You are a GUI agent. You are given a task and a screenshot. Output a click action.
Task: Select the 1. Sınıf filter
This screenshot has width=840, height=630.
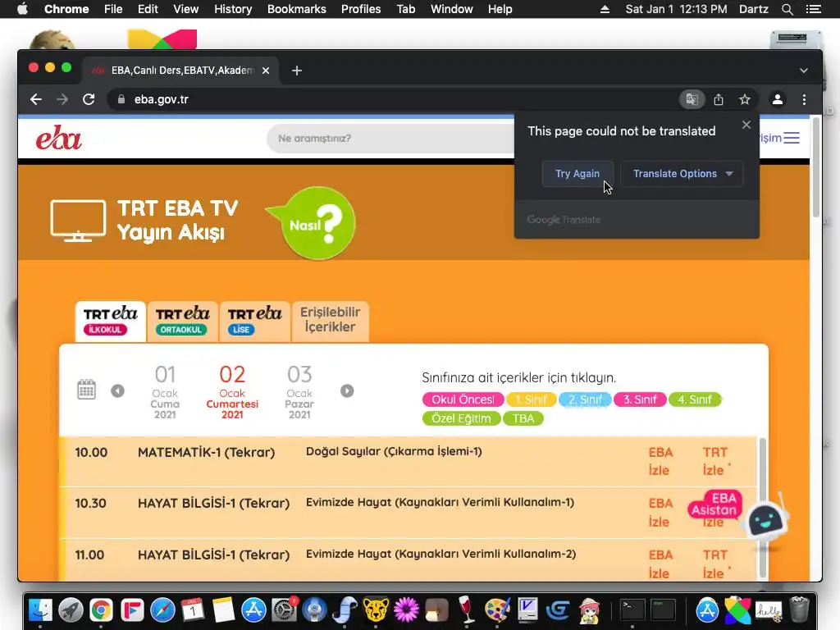(531, 399)
